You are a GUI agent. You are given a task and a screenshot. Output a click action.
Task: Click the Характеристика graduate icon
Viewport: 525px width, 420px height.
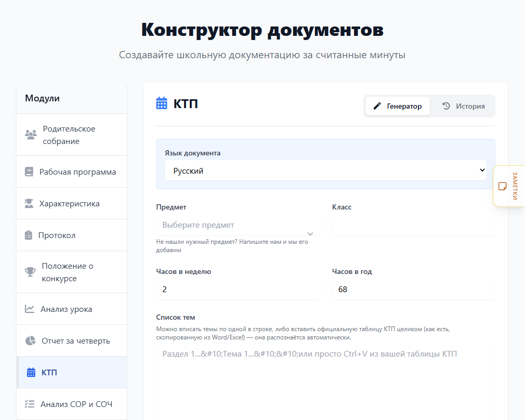29,203
